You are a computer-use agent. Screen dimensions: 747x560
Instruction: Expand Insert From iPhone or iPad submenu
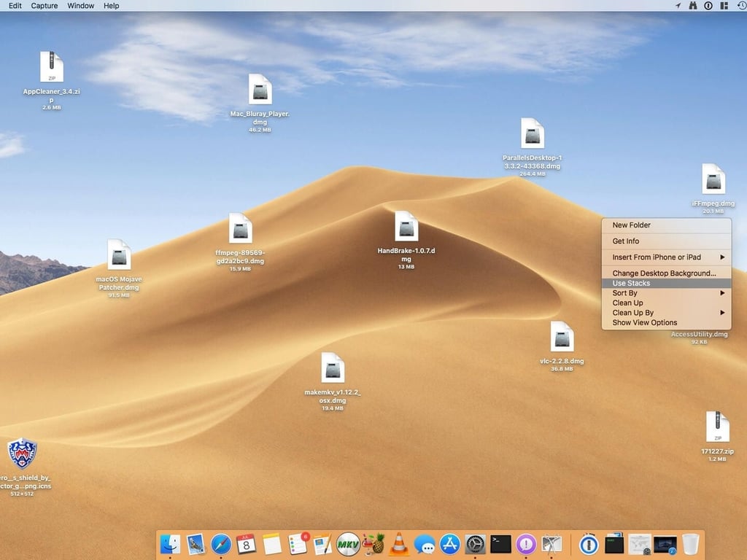[x=666, y=257]
